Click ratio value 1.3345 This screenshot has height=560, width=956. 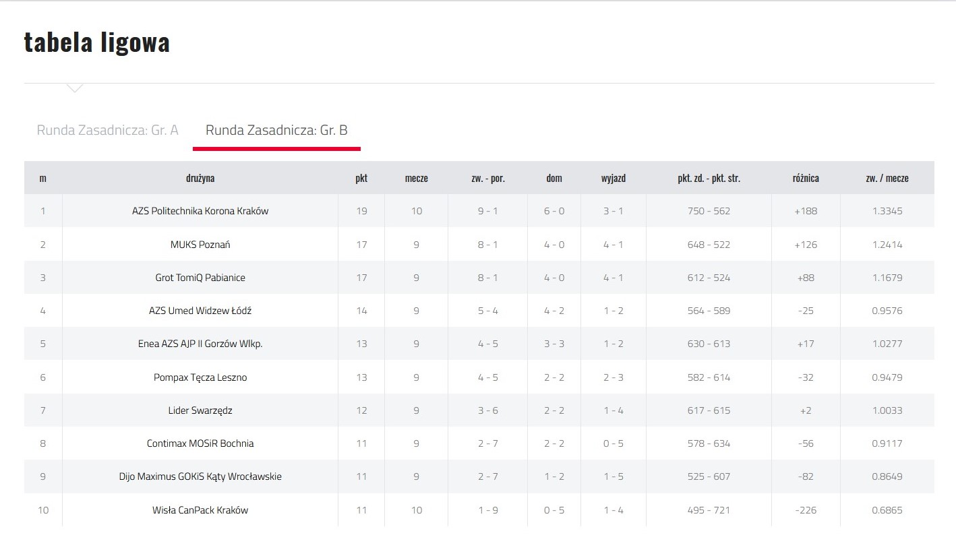[887, 211]
